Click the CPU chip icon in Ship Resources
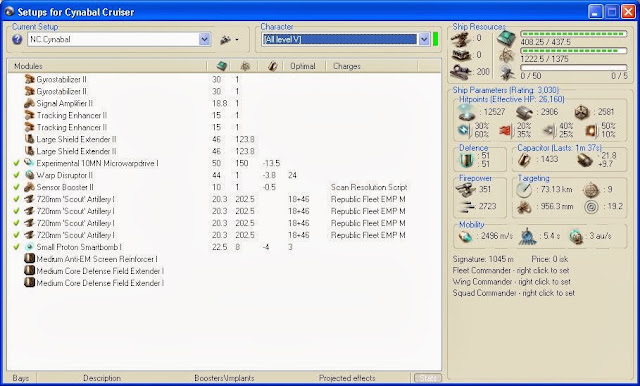 (x=506, y=39)
